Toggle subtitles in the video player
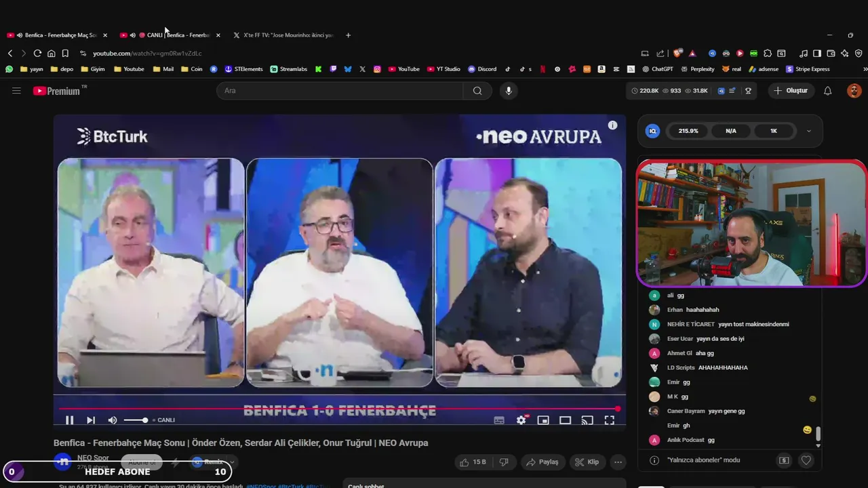This screenshot has height=488, width=868. (499, 420)
